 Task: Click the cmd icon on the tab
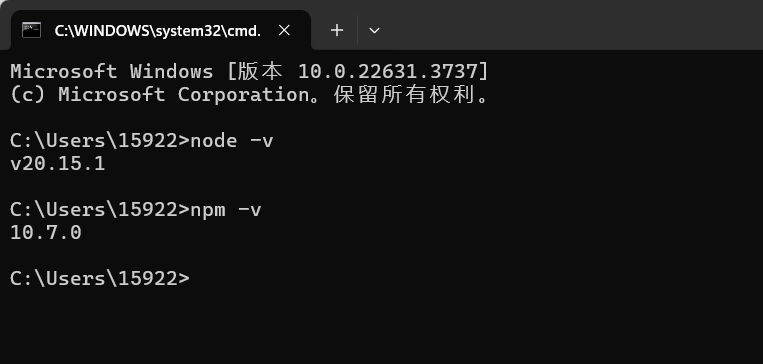(31, 30)
